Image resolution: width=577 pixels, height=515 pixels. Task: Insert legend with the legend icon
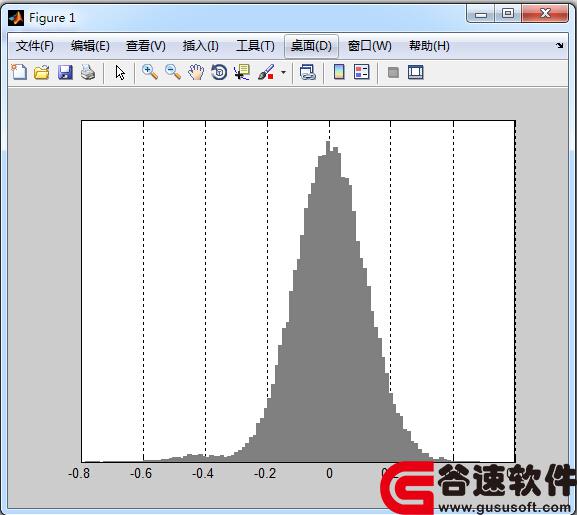[362, 72]
